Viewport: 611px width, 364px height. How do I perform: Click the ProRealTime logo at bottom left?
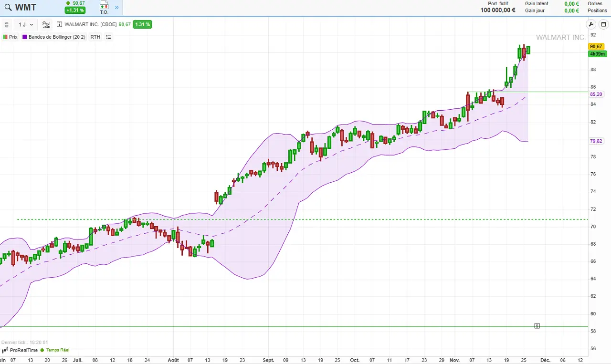pos(20,350)
